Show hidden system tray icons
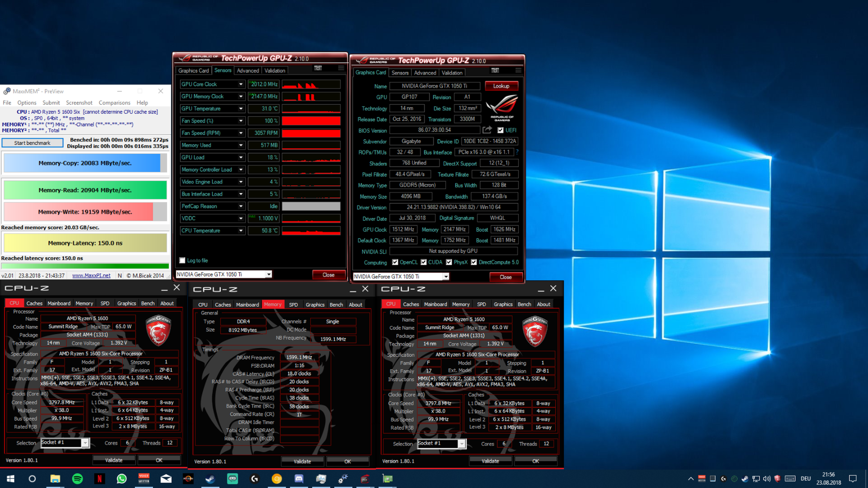 pyautogui.click(x=691, y=479)
